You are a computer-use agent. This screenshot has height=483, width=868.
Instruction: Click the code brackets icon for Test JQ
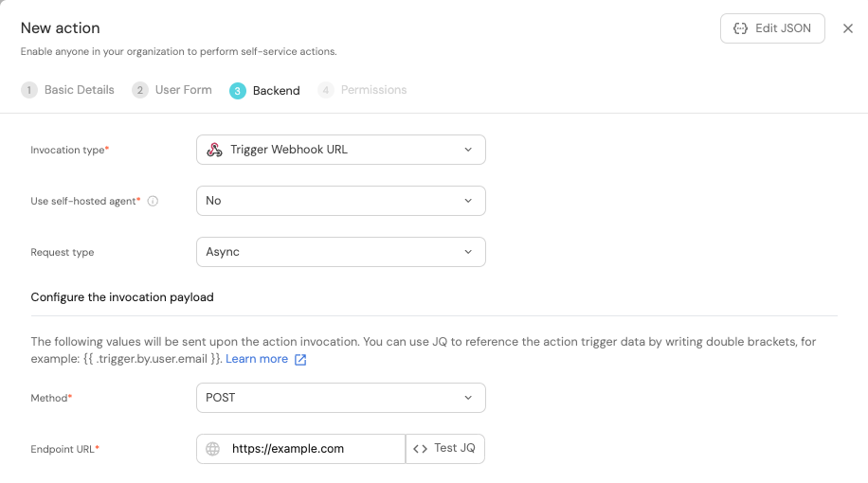tap(421, 449)
